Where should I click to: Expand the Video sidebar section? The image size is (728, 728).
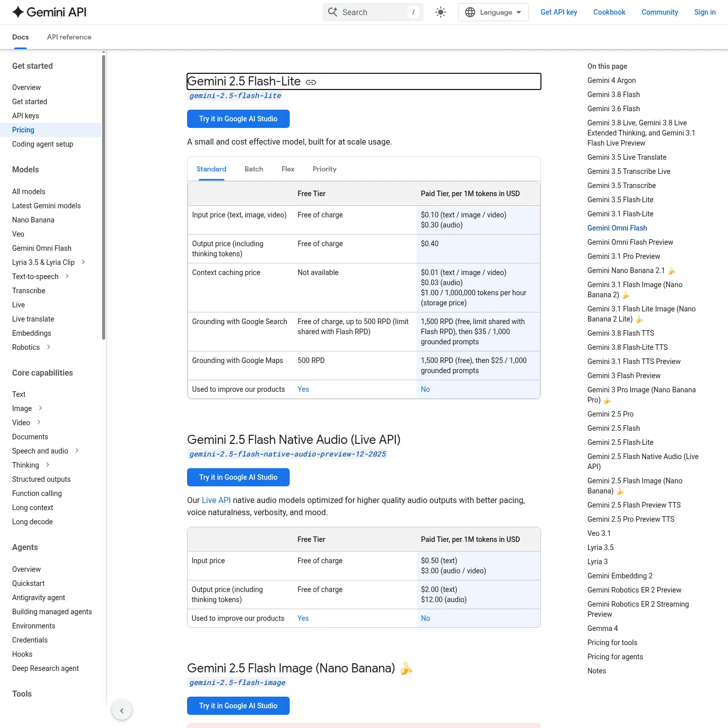[39, 422]
